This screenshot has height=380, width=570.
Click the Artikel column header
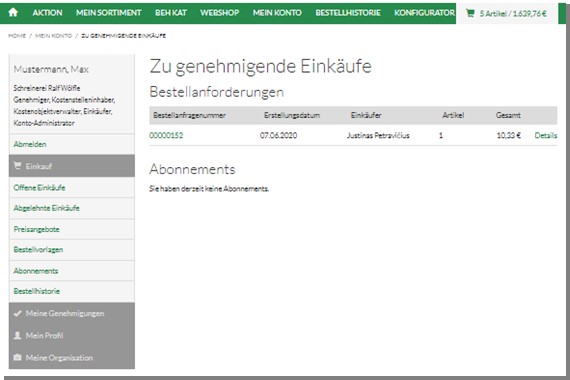click(x=453, y=115)
